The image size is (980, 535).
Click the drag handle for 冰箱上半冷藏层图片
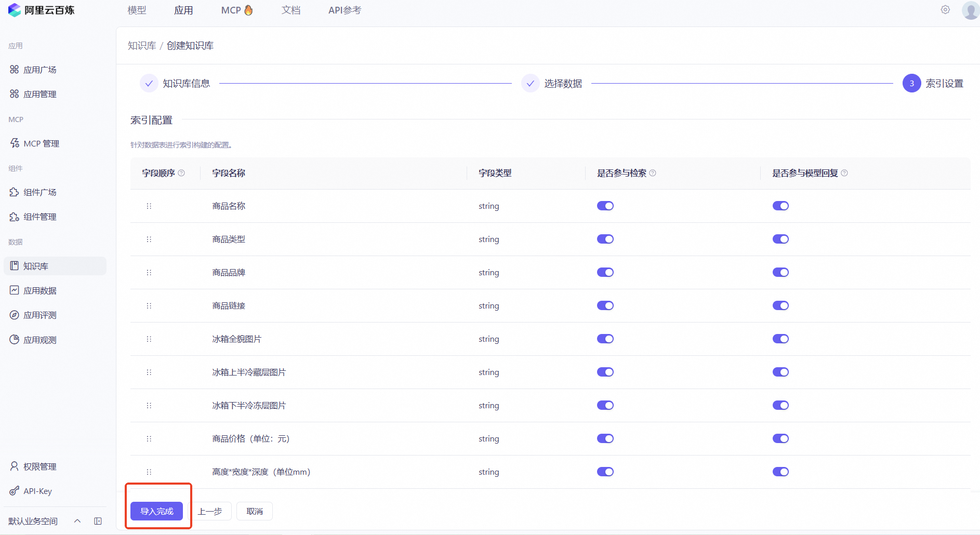click(x=149, y=372)
